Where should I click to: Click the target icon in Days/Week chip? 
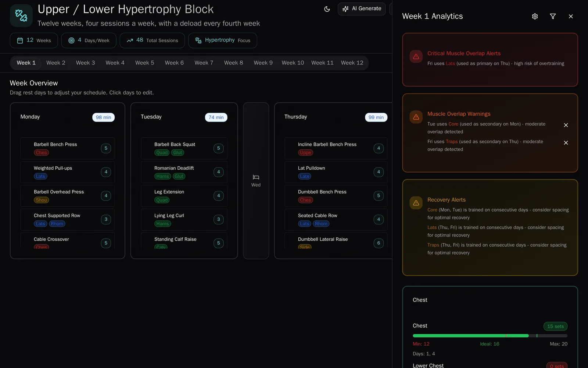click(x=71, y=40)
